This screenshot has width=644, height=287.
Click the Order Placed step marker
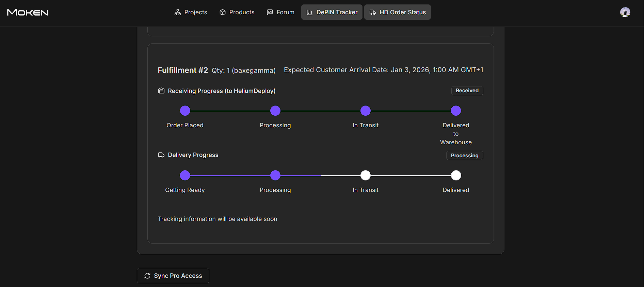(x=185, y=111)
